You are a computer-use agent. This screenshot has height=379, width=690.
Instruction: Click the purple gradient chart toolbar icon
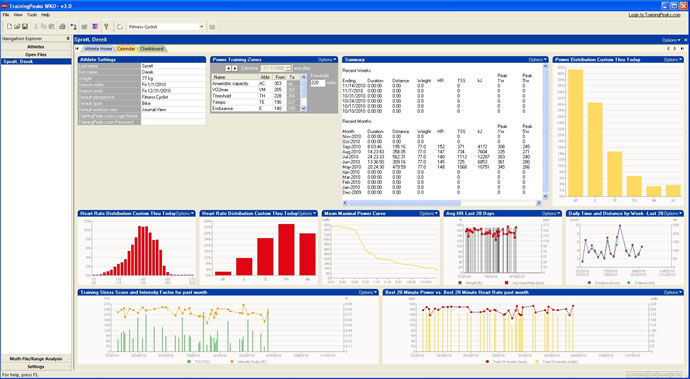click(95, 27)
